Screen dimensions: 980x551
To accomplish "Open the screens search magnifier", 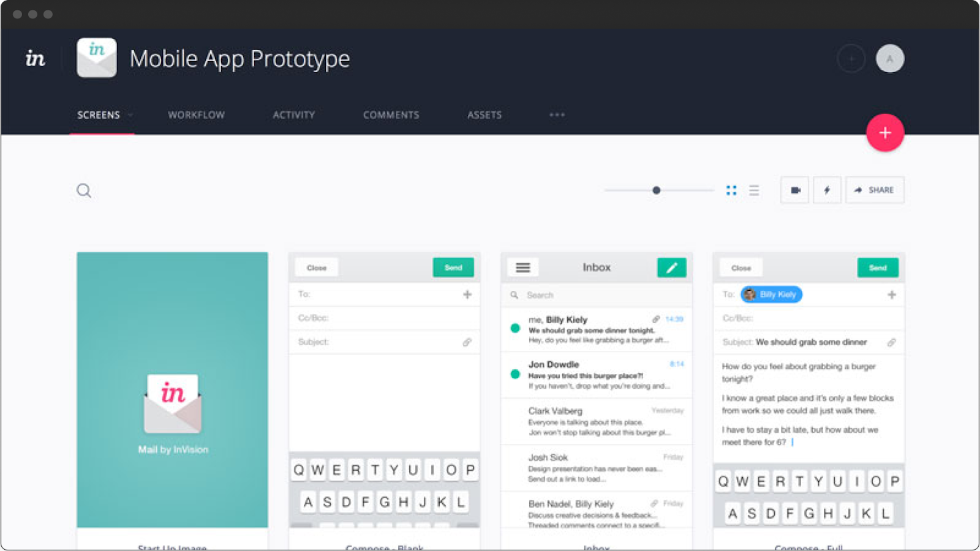I will click(84, 191).
